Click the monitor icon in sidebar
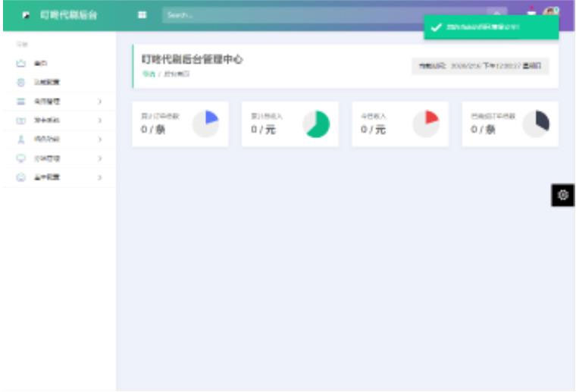Viewport: 576px width, 392px height. pyautogui.click(x=21, y=158)
